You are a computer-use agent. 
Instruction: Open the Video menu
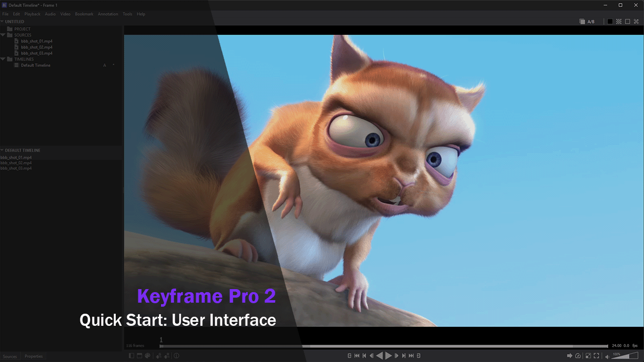pyautogui.click(x=65, y=14)
